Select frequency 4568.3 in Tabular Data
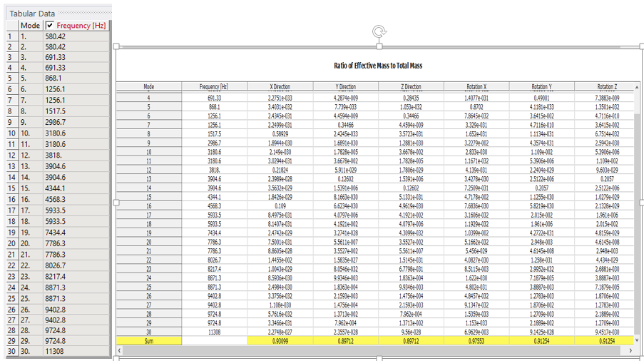 (76, 200)
